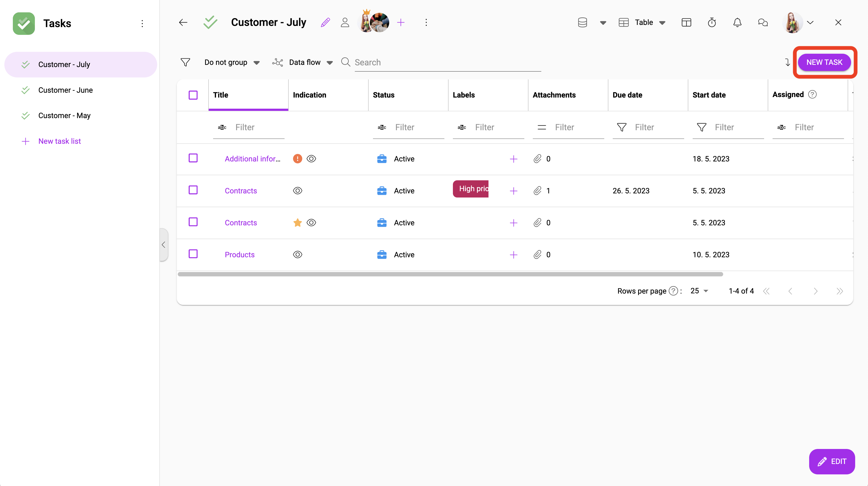Expand the database dropdown arrow

tap(603, 23)
